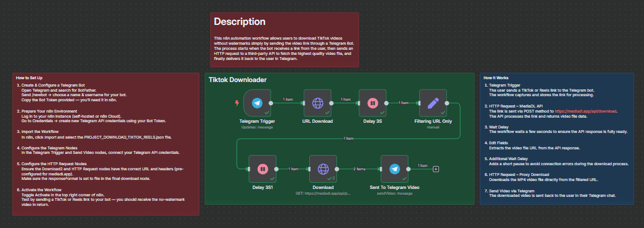Click the output handle of URL Download

pos(331,103)
